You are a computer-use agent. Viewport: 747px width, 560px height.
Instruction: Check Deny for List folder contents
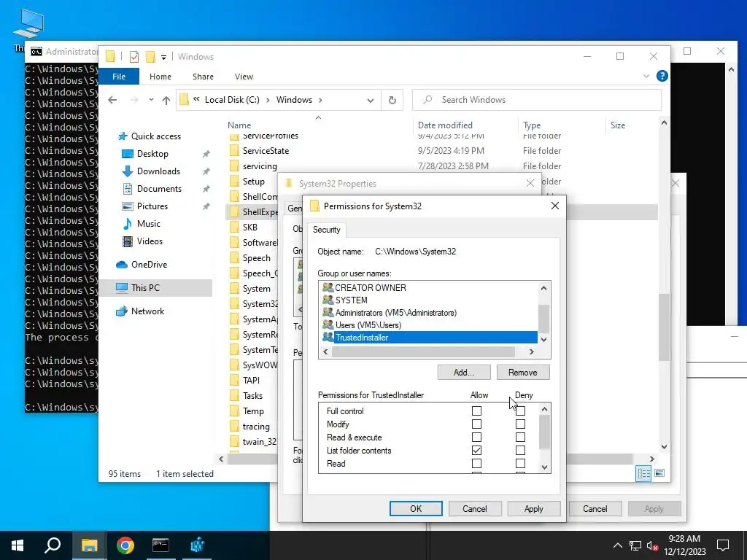tap(520, 450)
